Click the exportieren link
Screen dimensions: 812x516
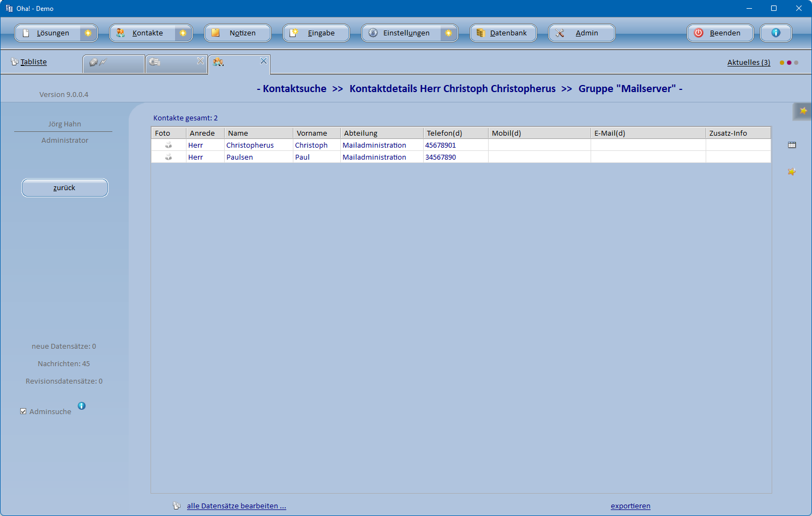coord(630,506)
